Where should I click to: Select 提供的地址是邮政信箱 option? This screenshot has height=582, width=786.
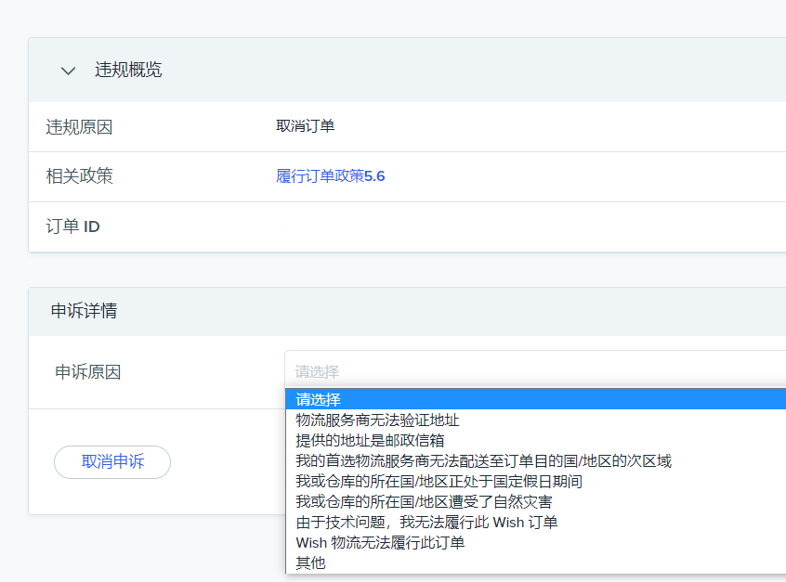(370, 440)
